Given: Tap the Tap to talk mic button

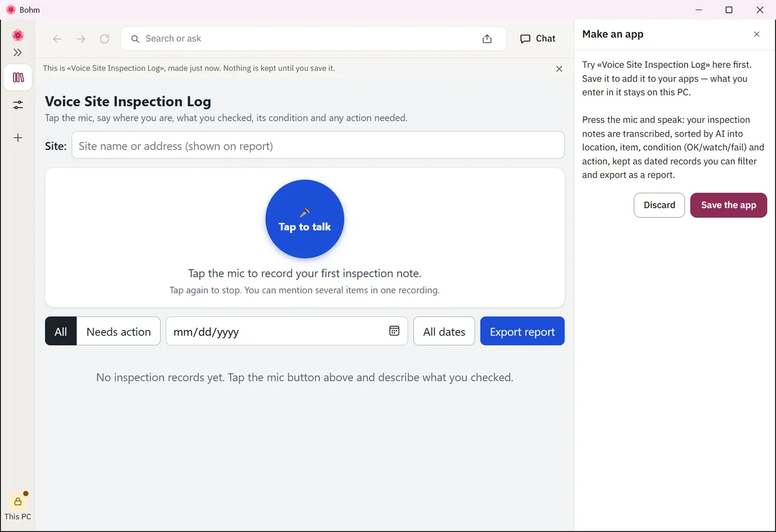Looking at the screenshot, I should tap(305, 219).
